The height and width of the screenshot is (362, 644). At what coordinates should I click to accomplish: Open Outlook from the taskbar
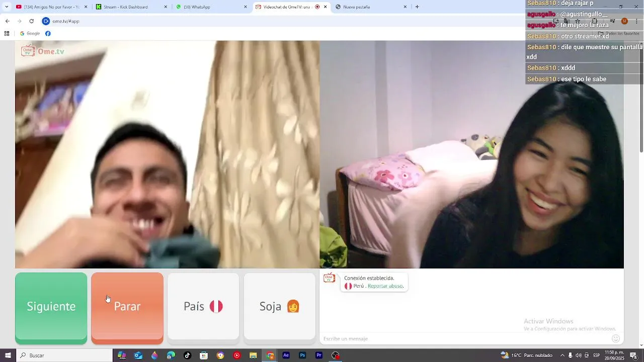(138, 355)
